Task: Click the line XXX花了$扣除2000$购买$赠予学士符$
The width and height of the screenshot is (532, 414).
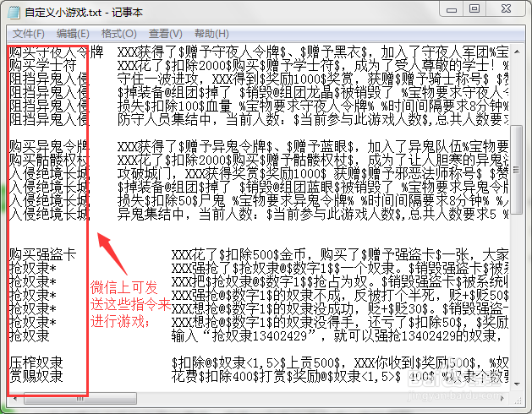Action: point(312,65)
